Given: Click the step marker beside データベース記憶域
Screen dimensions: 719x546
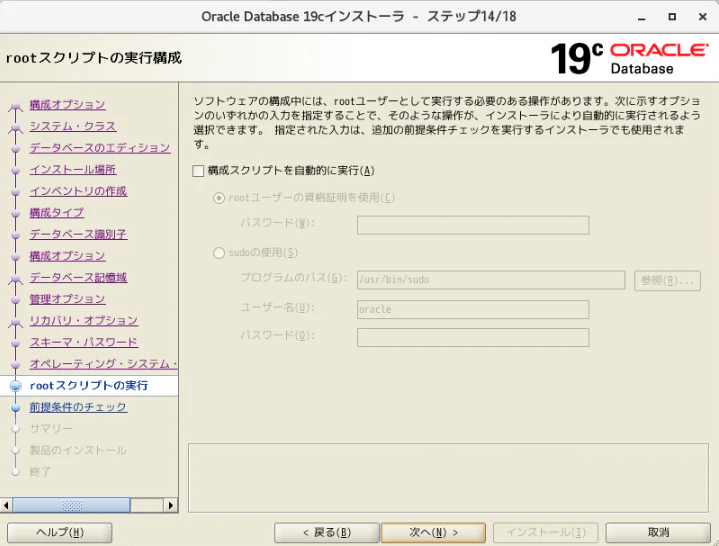Looking at the screenshot, I should pos(16,278).
